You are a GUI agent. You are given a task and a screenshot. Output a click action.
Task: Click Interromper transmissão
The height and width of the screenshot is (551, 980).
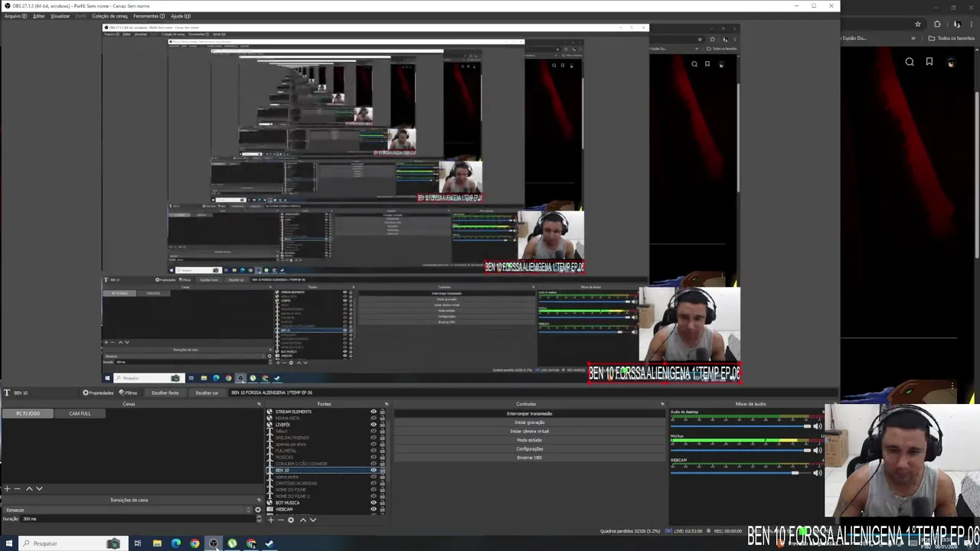pos(529,413)
